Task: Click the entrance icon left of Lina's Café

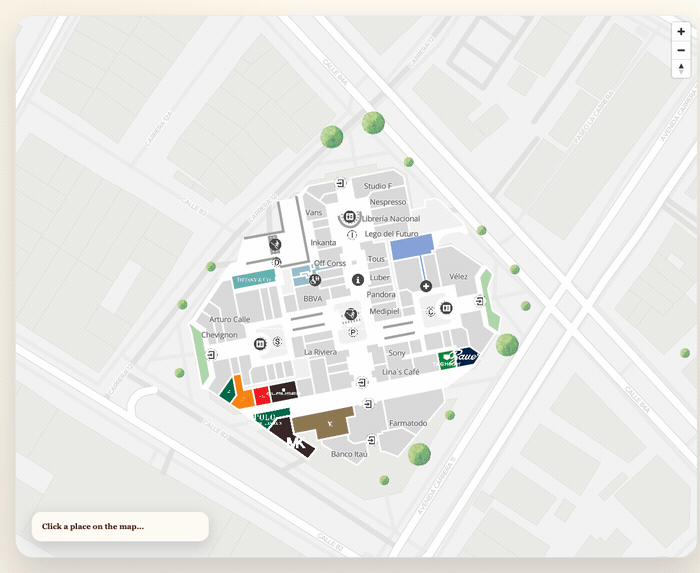Action: [362, 382]
